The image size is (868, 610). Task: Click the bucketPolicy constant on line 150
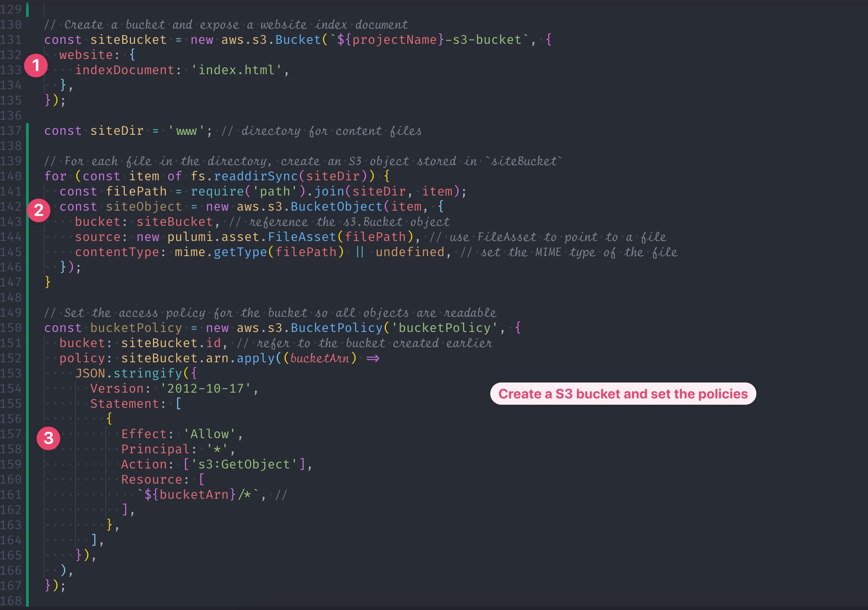136,328
